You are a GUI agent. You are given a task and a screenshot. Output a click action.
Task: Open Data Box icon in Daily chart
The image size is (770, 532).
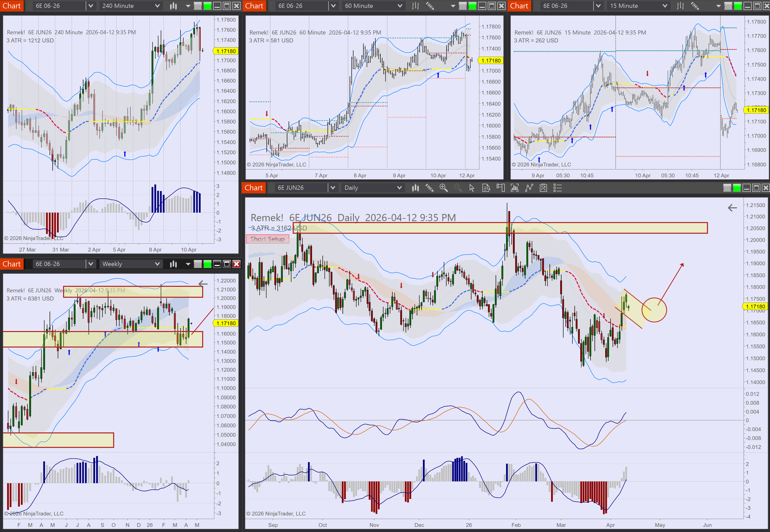(x=486, y=188)
